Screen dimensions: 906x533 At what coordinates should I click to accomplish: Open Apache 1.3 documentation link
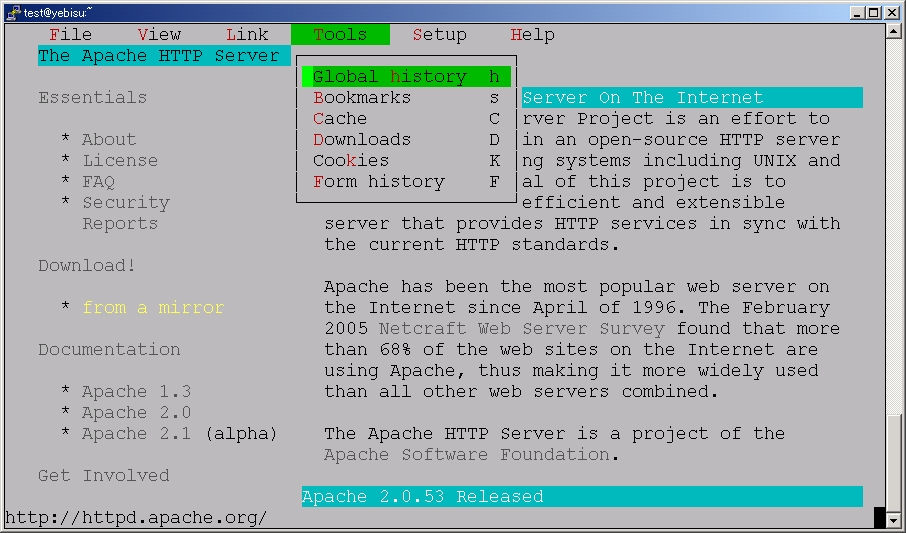click(136, 391)
